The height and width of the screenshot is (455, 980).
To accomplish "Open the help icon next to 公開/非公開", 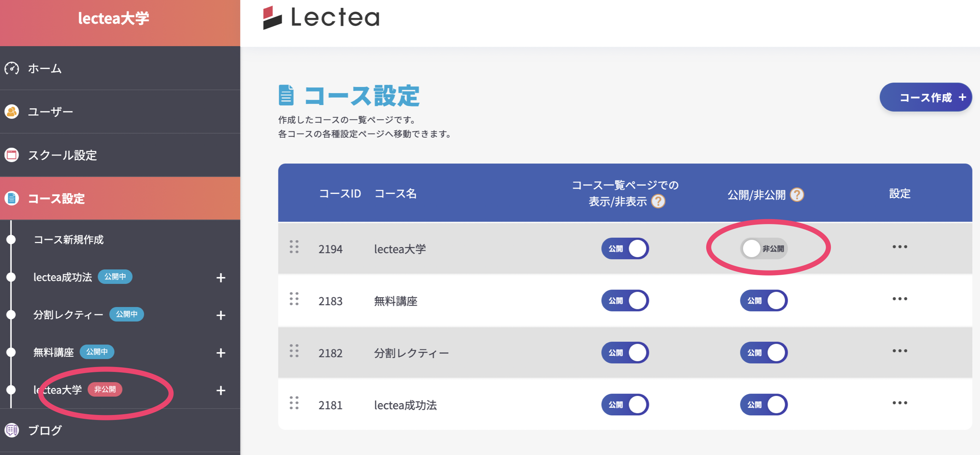I will tap(797, 195).
